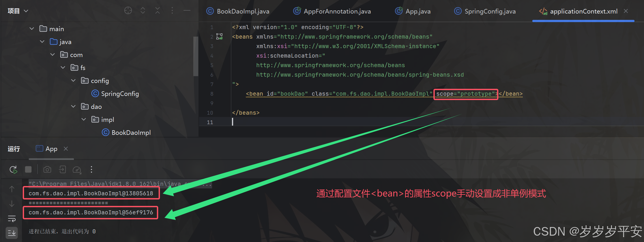The height and width of the screenshot is (242, 644).
Task: Switch to the BookDaoImpl.java tab
Action: point(238,11)
